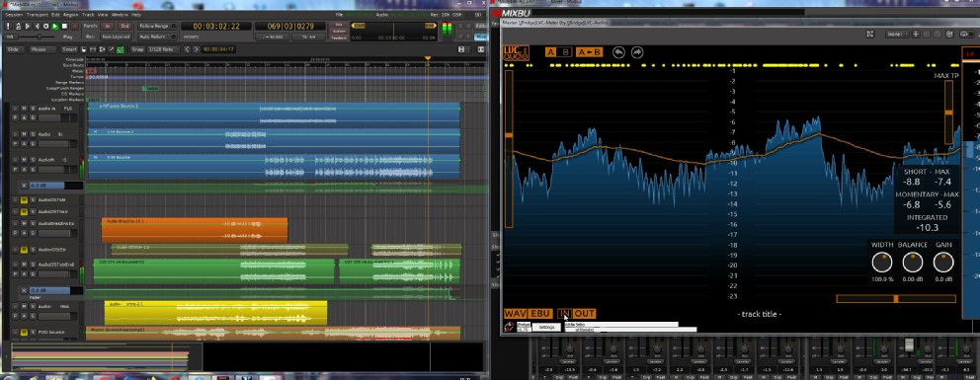Jump to previous marker arrow button
Screen dimensions: 980x380
point(187,49)
